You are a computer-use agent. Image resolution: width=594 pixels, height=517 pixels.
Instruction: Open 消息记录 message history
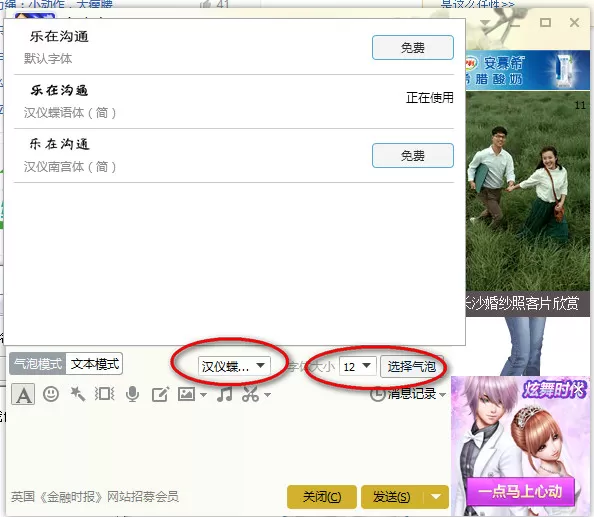pyautogui.click(x=403, y=394)
